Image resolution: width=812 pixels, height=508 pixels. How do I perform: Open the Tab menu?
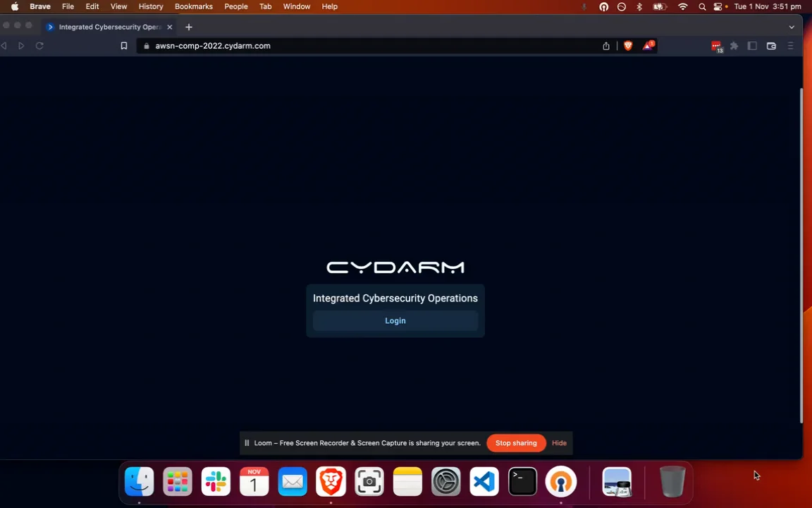click(266, 7)
